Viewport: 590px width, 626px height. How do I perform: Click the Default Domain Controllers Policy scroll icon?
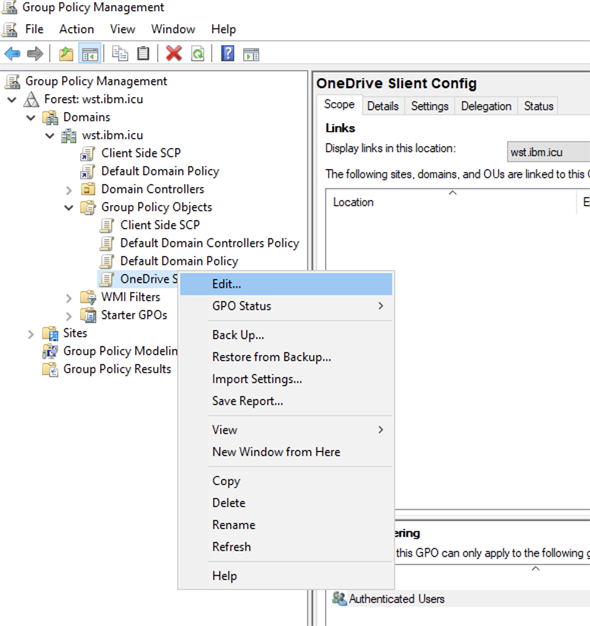[x=107, y=243]
